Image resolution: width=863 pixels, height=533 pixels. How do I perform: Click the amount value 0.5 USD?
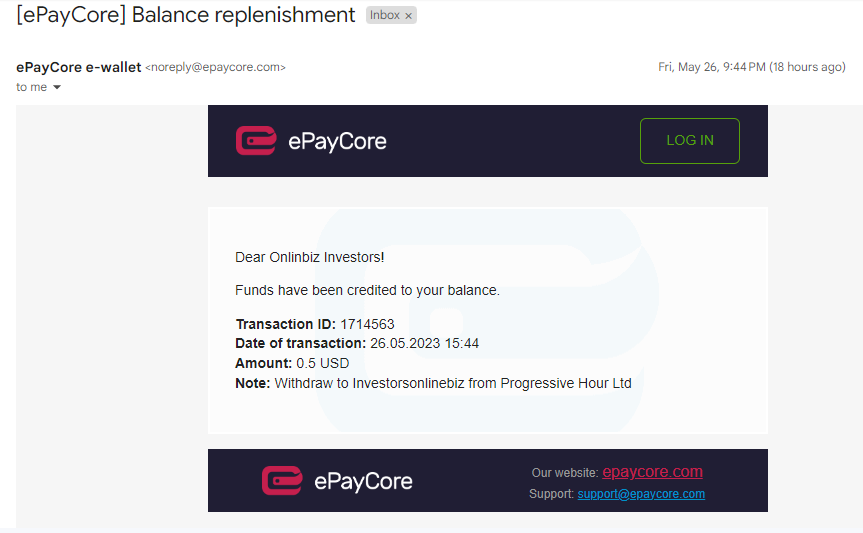(323, 363)
